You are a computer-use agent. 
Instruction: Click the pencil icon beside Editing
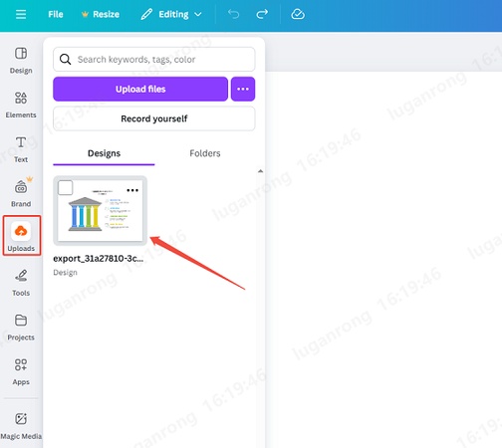point(146,14)
